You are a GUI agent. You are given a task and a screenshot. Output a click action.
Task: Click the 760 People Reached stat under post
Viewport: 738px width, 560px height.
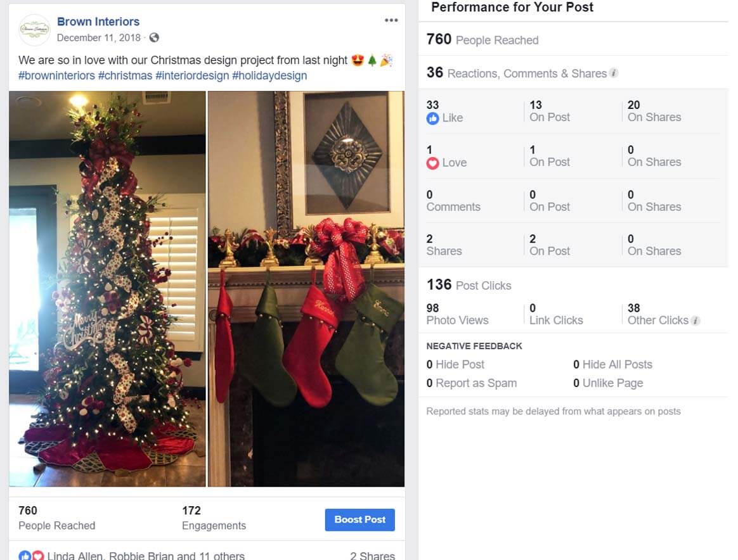click(x=56, y=518)
